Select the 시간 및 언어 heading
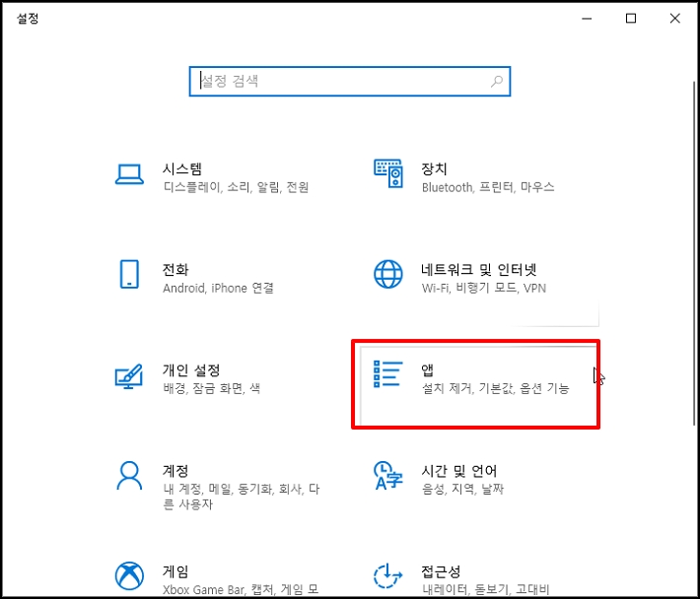The image size is (700, 599). click(x=459, y=471)
